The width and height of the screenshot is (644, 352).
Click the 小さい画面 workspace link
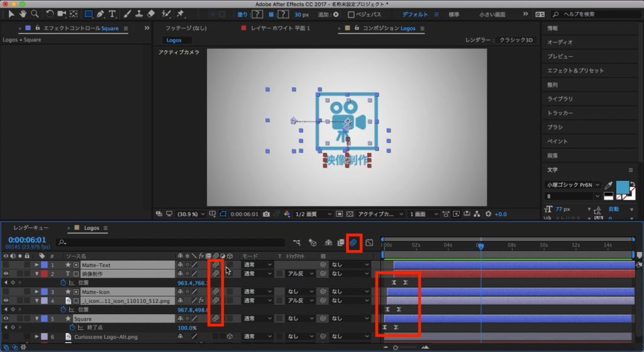click(x=492, y=14)
